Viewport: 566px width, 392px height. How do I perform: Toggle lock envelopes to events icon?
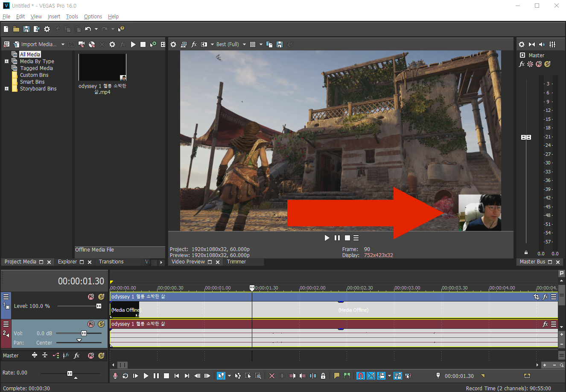[x=398, y=376]
